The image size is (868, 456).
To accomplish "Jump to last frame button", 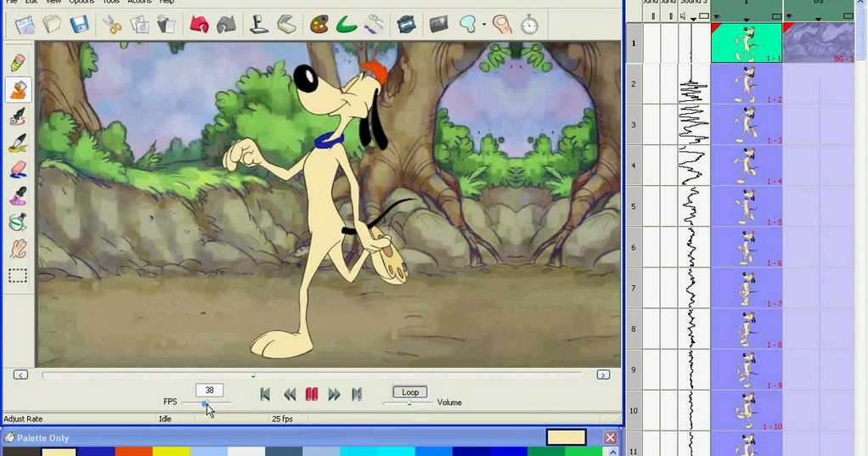I will 357,394.
